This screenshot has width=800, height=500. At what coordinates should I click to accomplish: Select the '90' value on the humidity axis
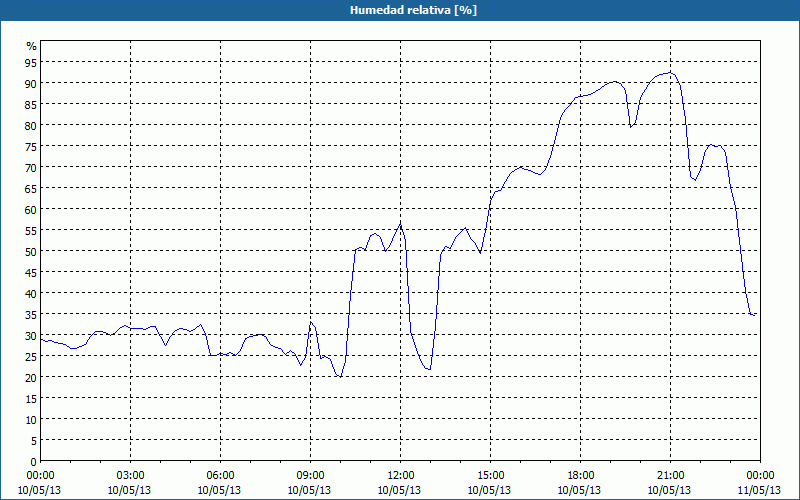tap(31, 83)
